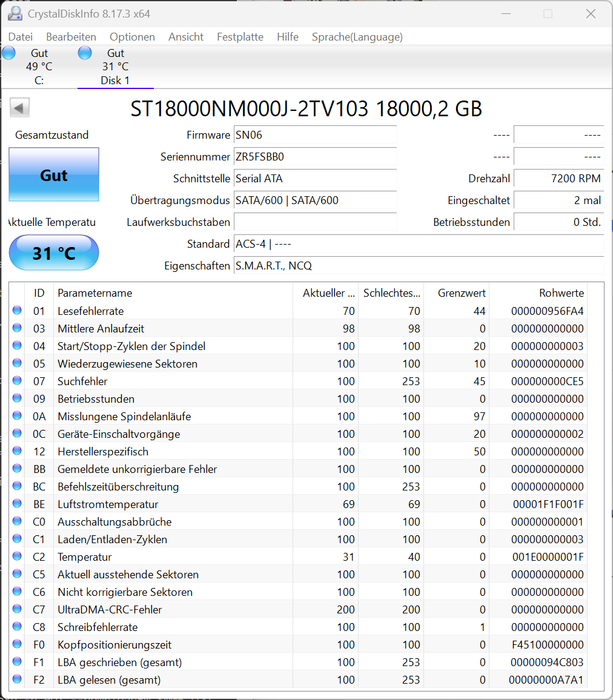Click the empty Laufwerksbuchstaben field
613x700 pixels.
click(315, 222)
